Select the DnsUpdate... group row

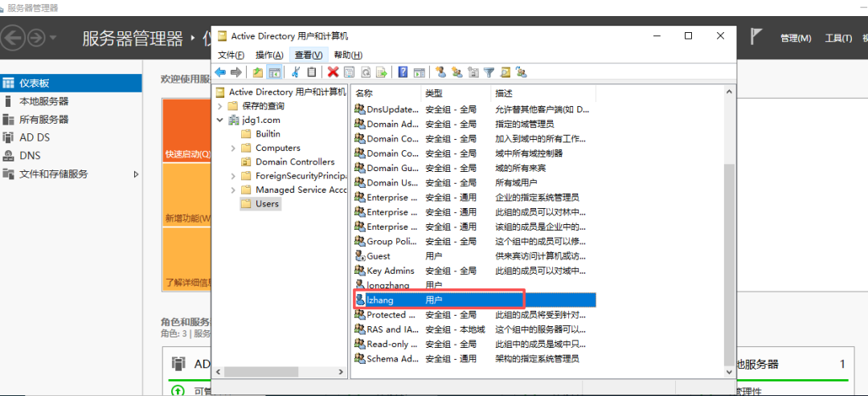(474, 109)
